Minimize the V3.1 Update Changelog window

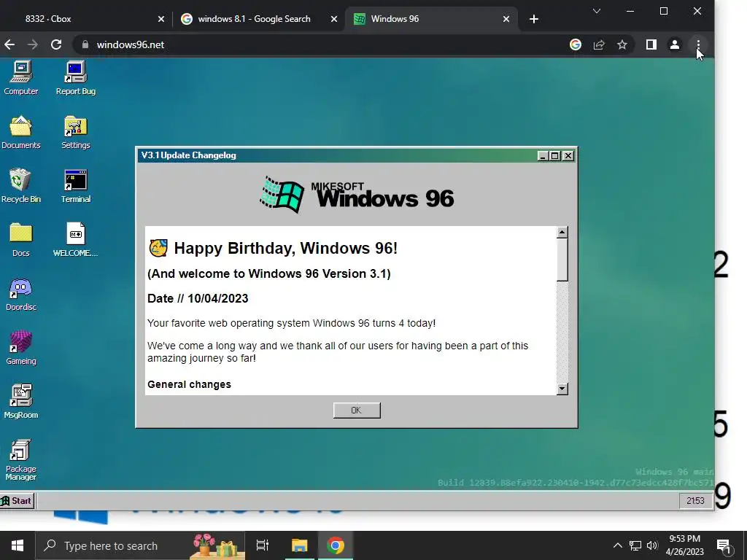(542, 156)
